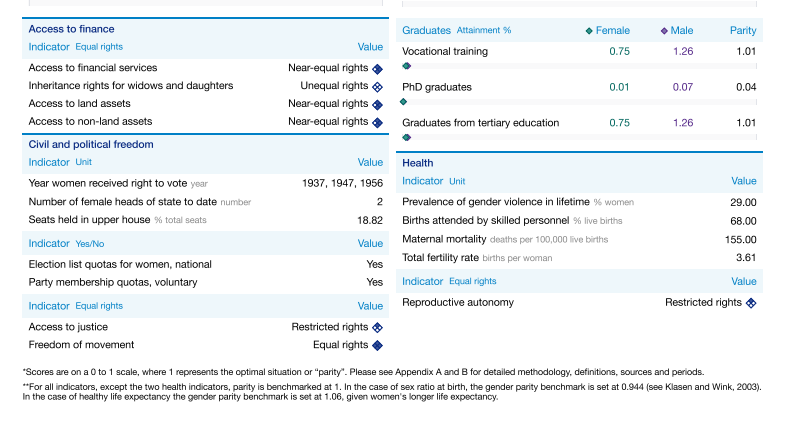Click the Restricted rights diamond for Access to justice
This screenshot has width=787, height=424.
pyautogui.click(x=377, y=327)
